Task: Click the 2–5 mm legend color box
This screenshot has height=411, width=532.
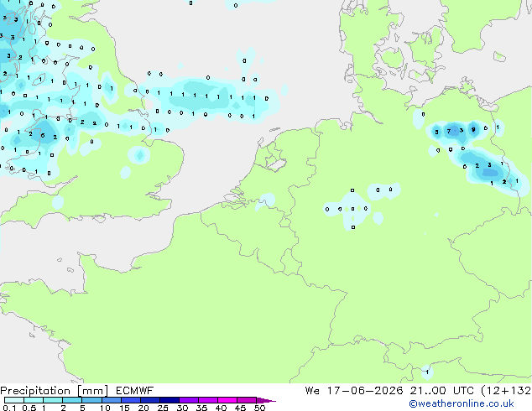Action: point(72,400)
